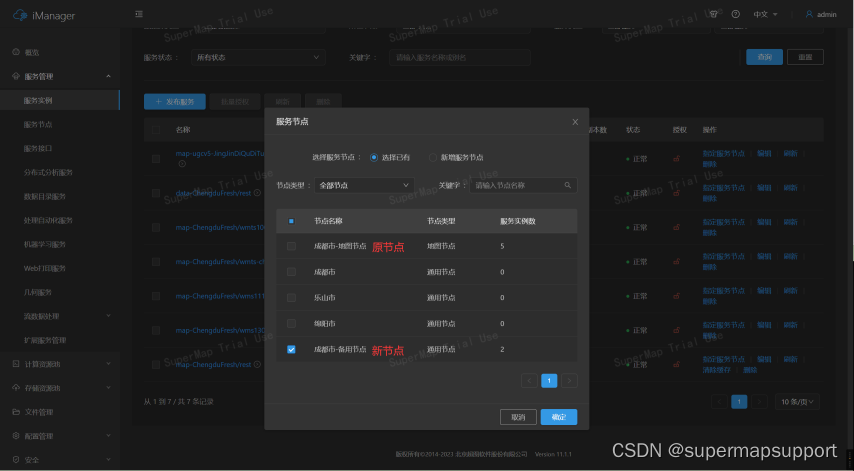Viewport: 854px width, 471px height.
Task: Open the 10 条/页 page size dropdown
Action: (798, 401)
